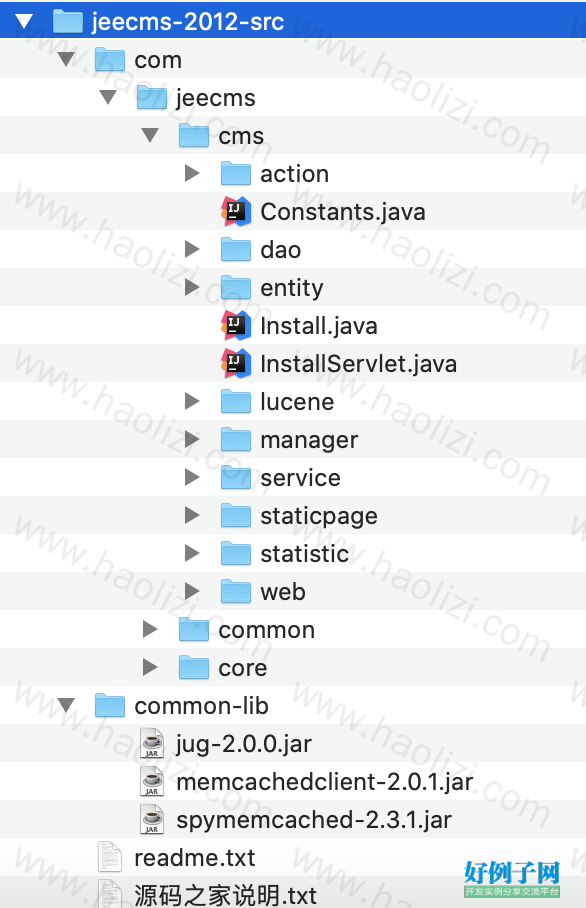Select the staticpage folder row
The width and height of the screenshot is (586, 908).
[x=293, y=515]
